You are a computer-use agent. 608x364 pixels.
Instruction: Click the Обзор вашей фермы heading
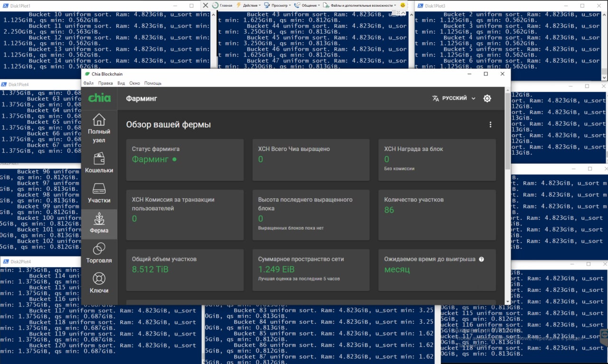click(x=168, y=124)
